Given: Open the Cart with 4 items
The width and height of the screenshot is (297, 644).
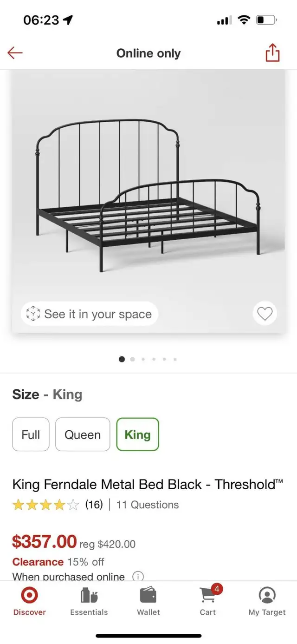Looking at the screenshot, I should [208, 601].
